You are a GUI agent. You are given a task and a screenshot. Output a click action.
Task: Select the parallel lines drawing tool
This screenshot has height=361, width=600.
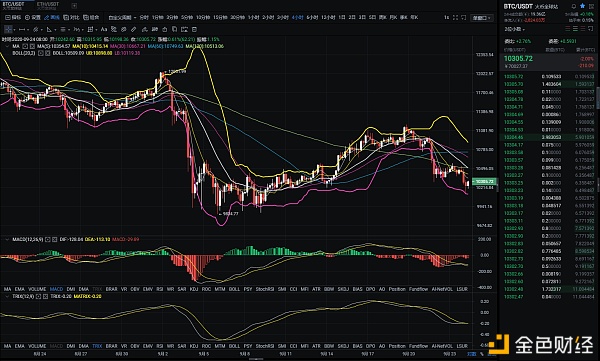(63, 29)
